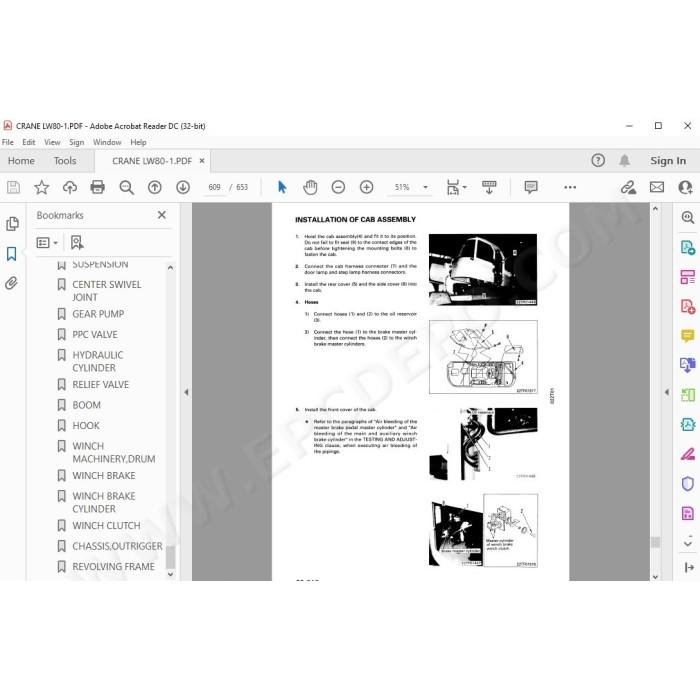Collapse the left navigation pane arrow

pos(186,392)
